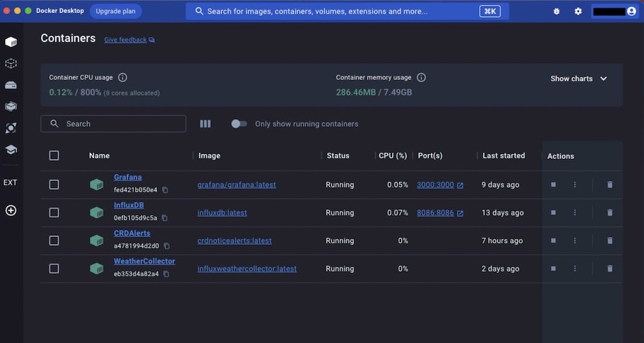644x343 pixels.
Task: Delete the InfluxDB container
Action: 610,212
